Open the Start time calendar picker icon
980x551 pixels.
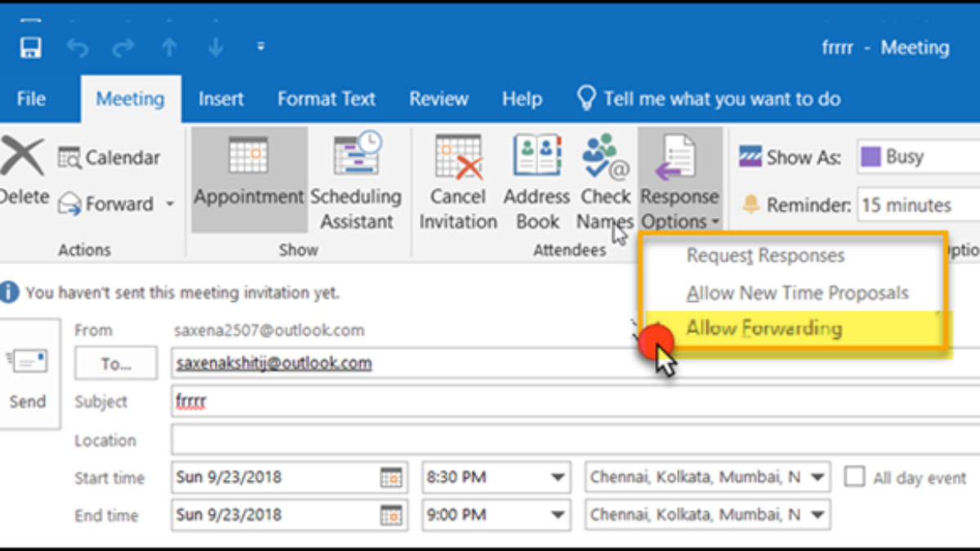coord(392,478)
